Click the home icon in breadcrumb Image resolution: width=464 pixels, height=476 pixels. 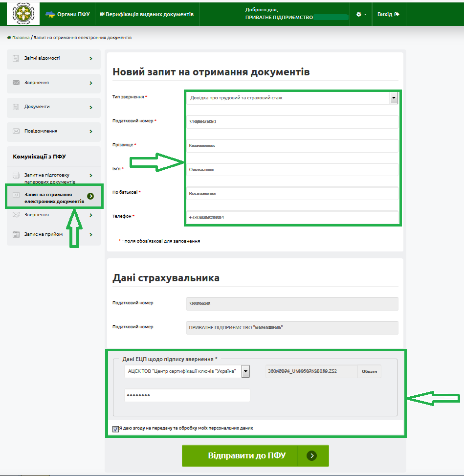[x=9, y=38]
